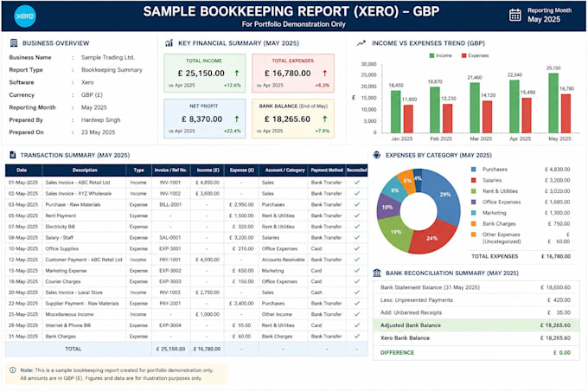Image resolution: width=588 pixels, height=392 pixels.
Task: Click the May 2025 income bar
Action: [553, 103]
